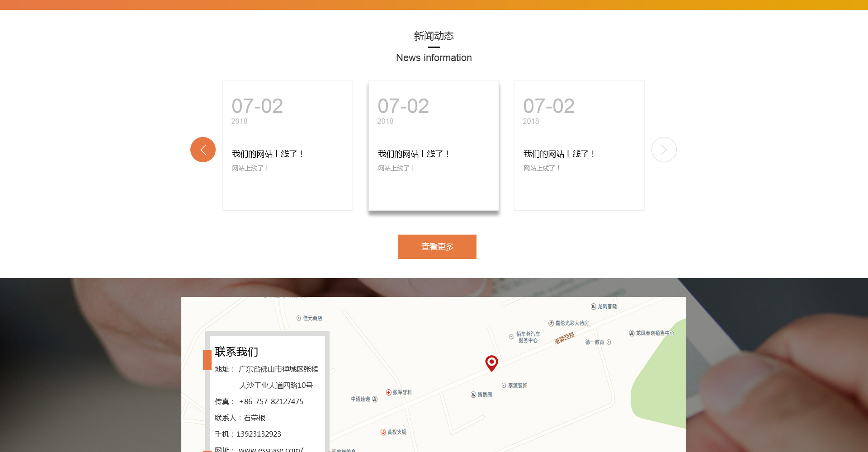Click the 查看更多 button
The image size is (868, 452).
click(x=437, y=247)
